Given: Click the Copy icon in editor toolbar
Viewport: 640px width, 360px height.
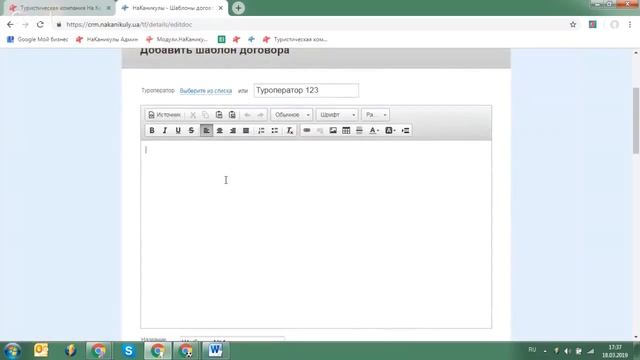Looking at the screenshot, I should (206, 115).
